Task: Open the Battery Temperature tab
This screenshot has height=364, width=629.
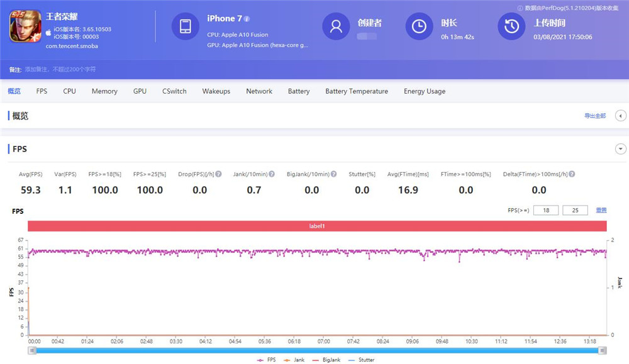Action: (x=356, y=91)
